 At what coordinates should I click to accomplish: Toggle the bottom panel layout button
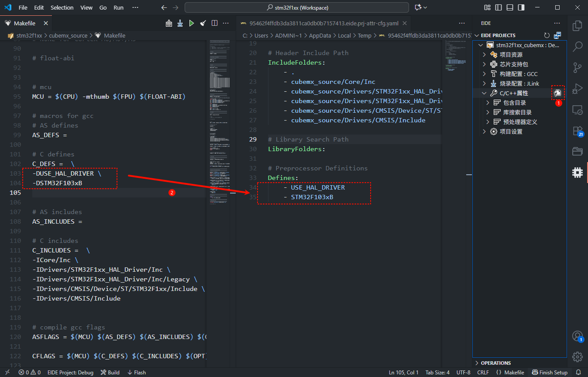pos(509,7)
